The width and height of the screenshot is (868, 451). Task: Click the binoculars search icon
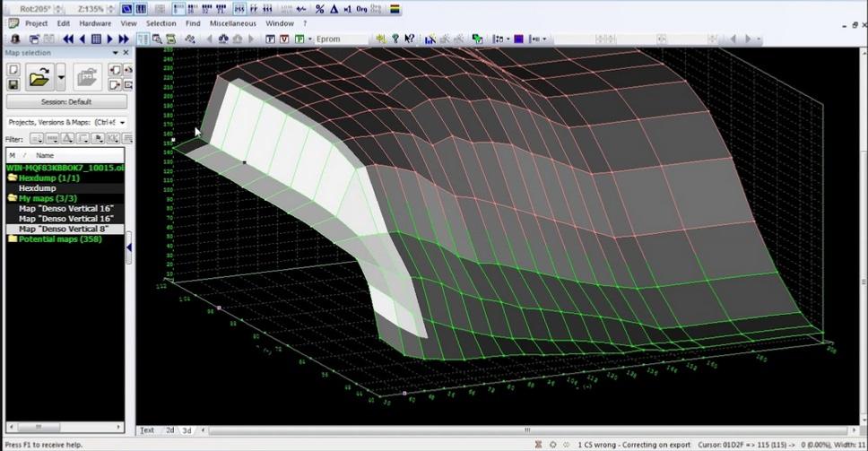[x=223, y=39]
